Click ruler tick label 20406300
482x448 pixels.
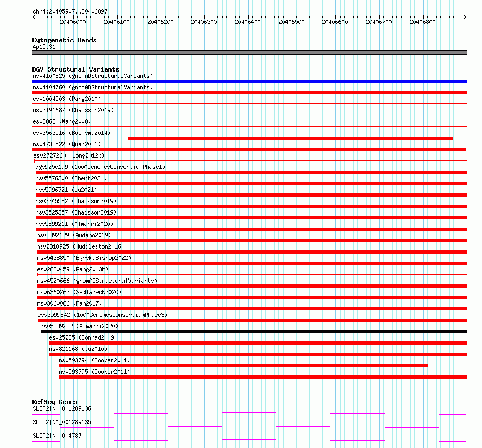click(x=204, y=22)
